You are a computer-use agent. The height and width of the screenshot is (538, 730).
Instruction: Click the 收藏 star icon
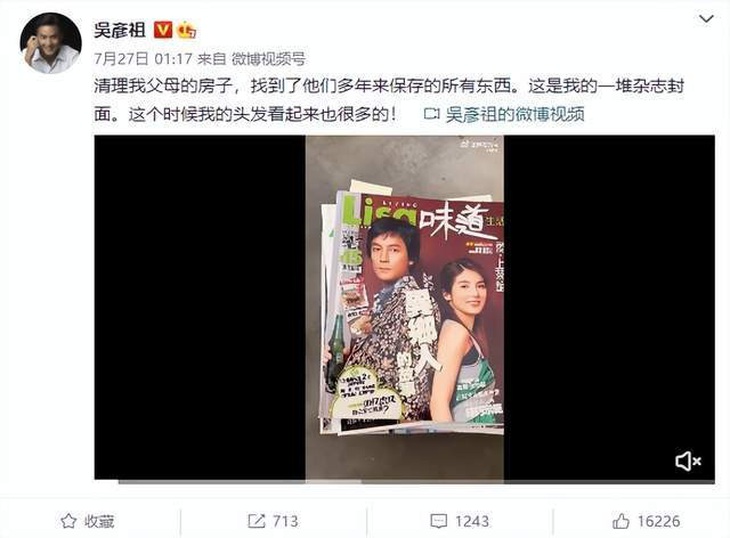(x=68, y=521)
